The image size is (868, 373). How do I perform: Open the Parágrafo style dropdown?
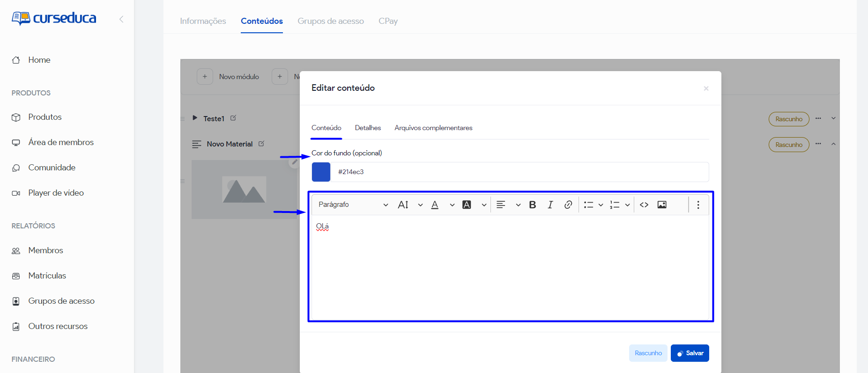353,205
